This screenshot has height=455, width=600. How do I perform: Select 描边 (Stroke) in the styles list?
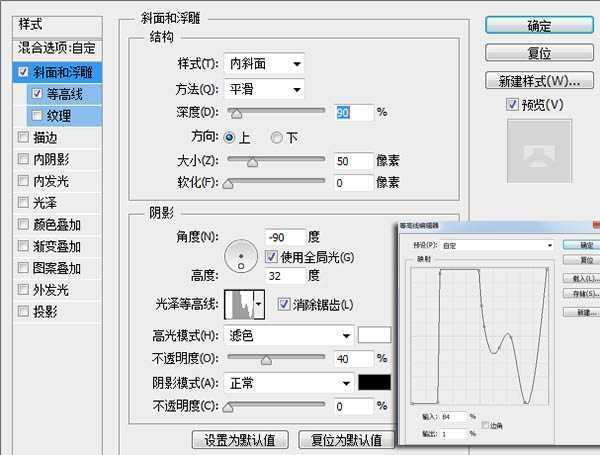coord(44,138)
